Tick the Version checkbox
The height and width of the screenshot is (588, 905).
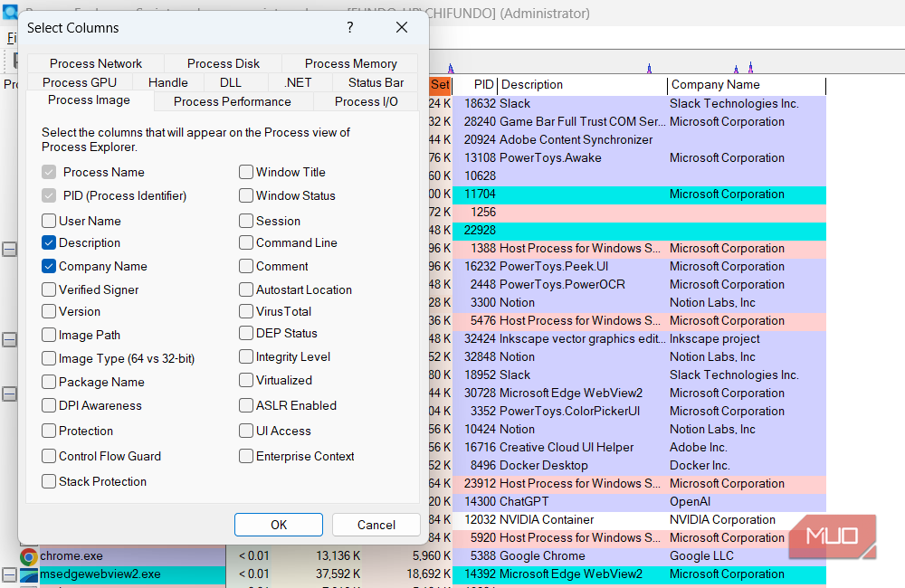(49, 311)
